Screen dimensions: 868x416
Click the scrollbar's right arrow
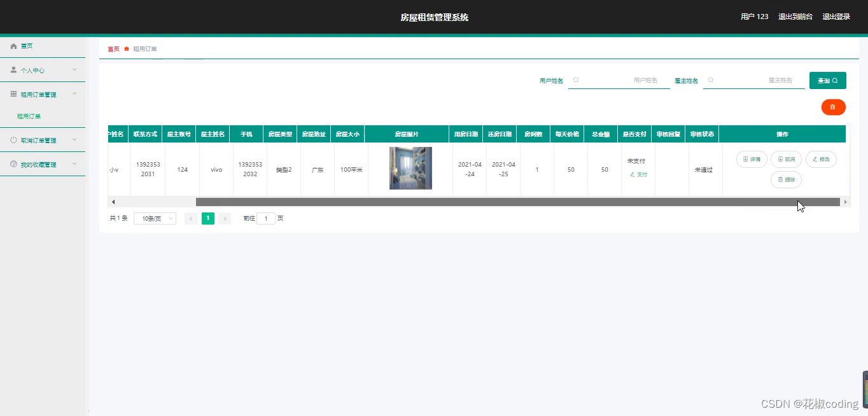[845, 202]
